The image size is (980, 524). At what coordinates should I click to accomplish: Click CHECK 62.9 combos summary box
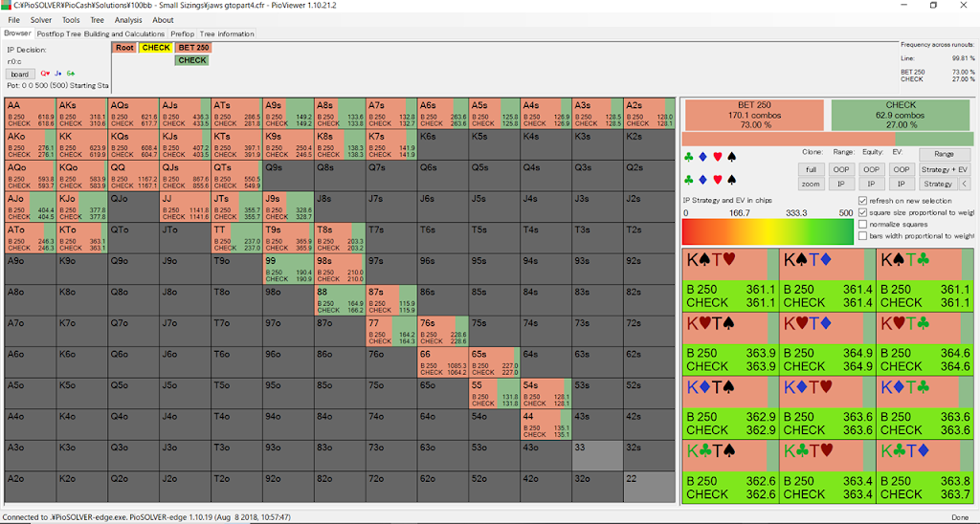[900, 115]
